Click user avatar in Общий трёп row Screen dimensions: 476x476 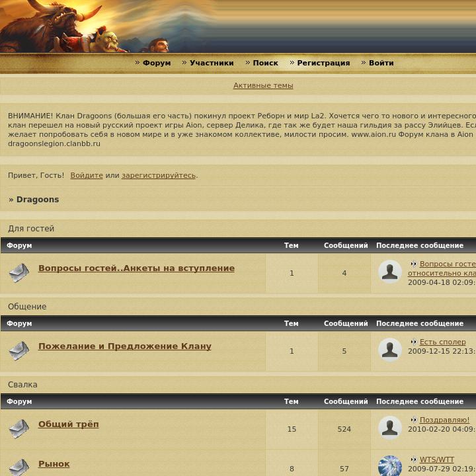click(390, 428)
